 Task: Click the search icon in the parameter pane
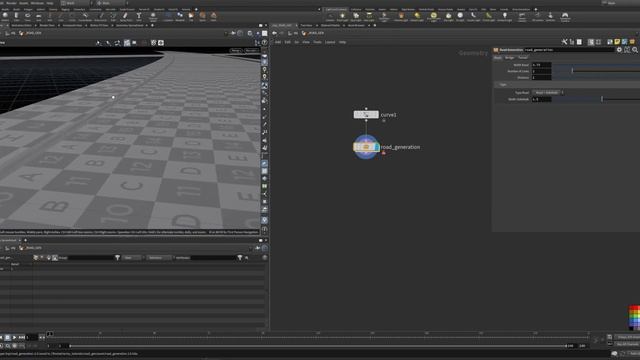(635, 50)
